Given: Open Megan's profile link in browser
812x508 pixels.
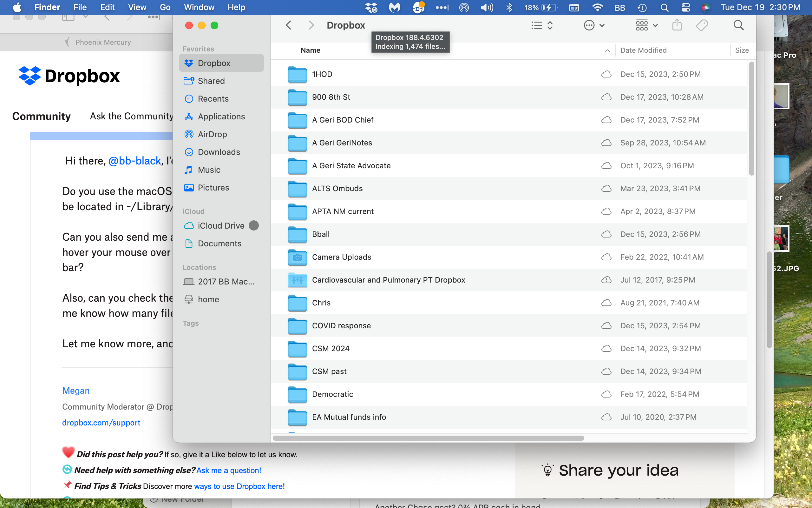Looking at the screenshot, I should point(76,391).
